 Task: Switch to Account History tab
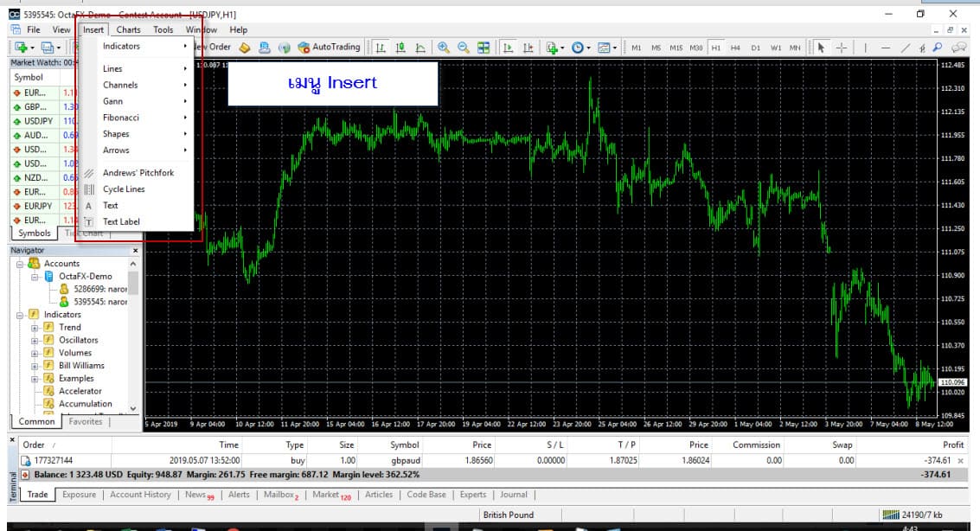click(x=140, y=495)
